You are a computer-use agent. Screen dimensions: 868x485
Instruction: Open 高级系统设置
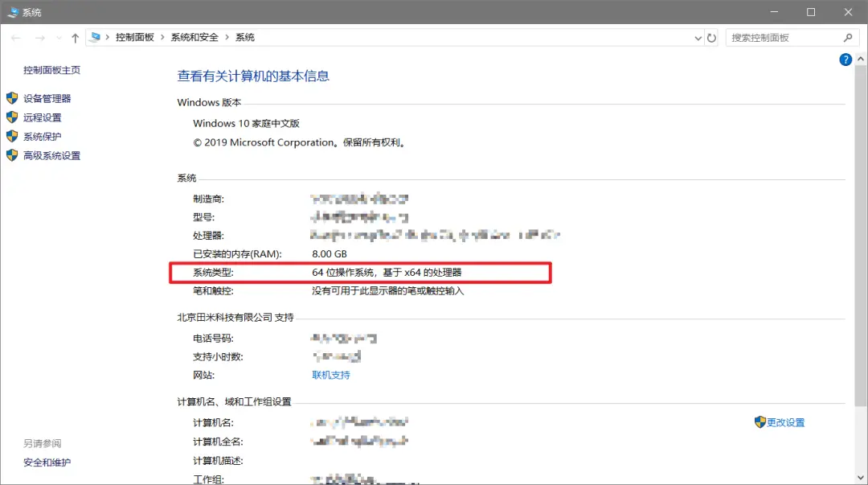[x=51, y=156]
